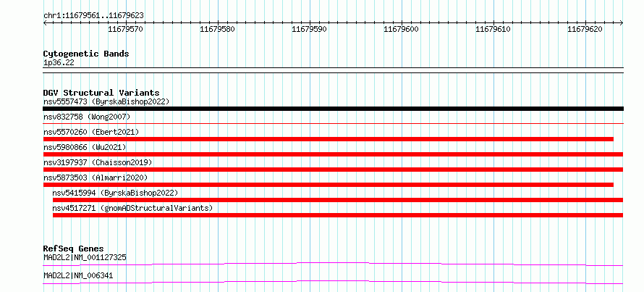Open variant nsv5557473 (ByrskaBishop2022) label
The width and height of the screenshot is (644, 292).
click(x=106, y=101)
